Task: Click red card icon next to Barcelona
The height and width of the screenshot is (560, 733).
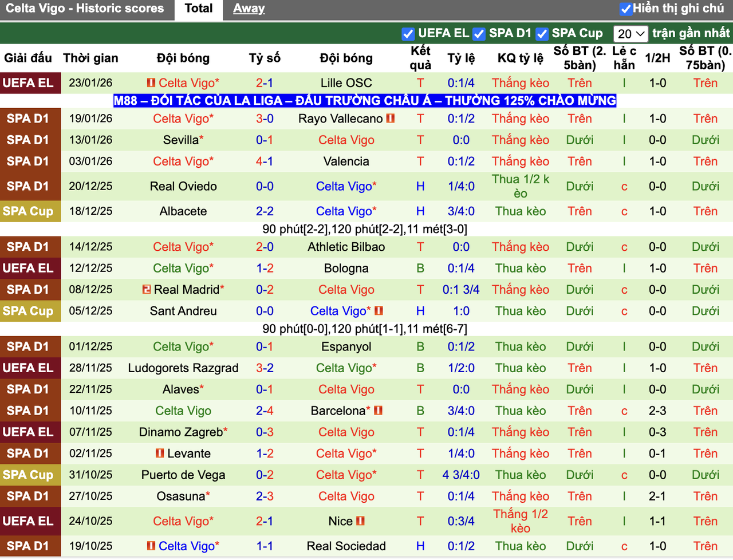Action: pos(378,411)
